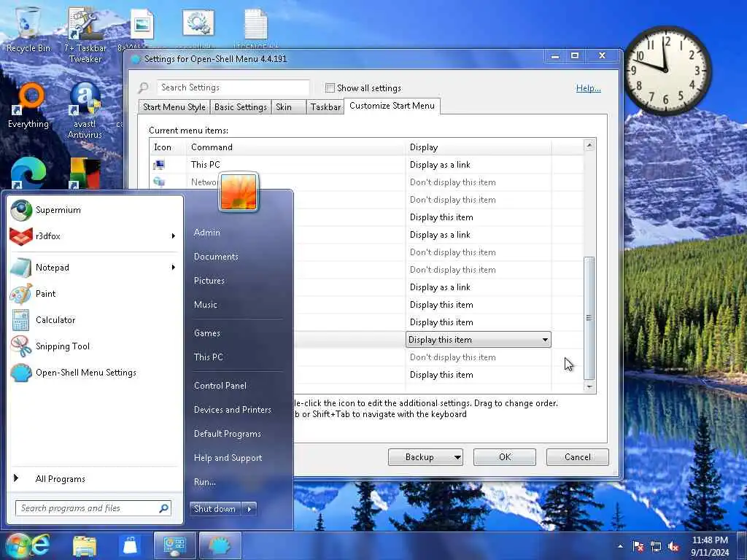747x560 pixels.
Task: Open Pictures in the start menu
Action: click(209, 281)
